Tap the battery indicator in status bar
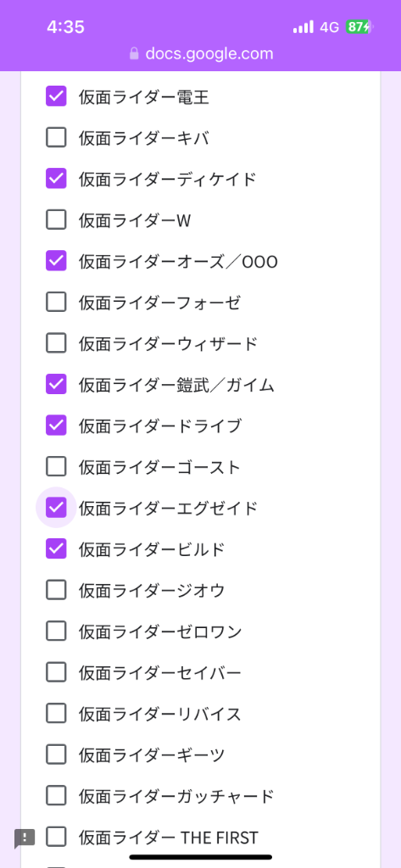The height and width of the screenshot is (868, 401). (x=359, y=27)
